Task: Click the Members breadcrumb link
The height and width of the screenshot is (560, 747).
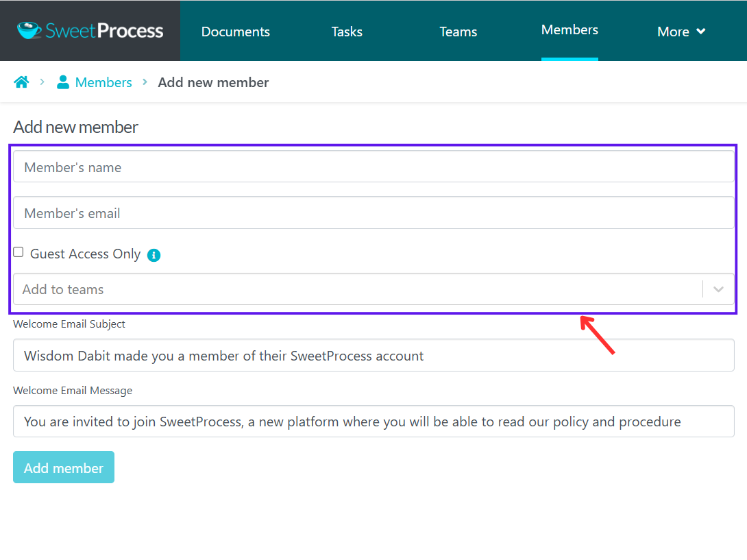Action: click(103, 82)
